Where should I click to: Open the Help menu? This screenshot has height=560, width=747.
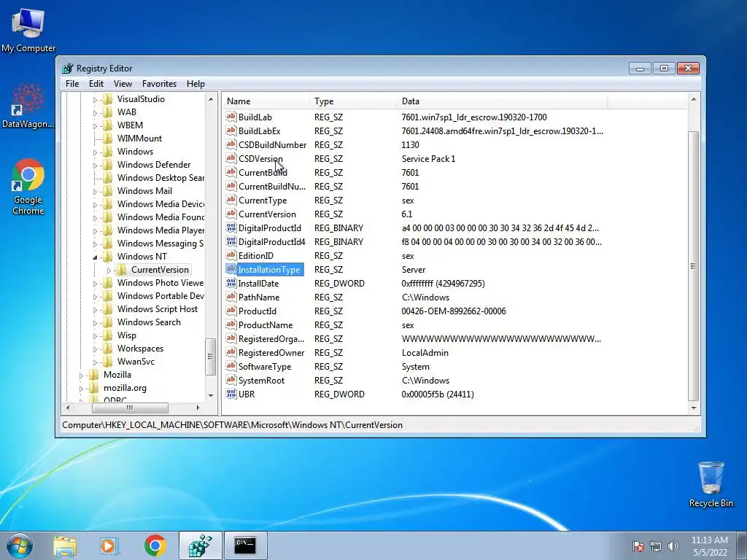[x=196, y=83]
